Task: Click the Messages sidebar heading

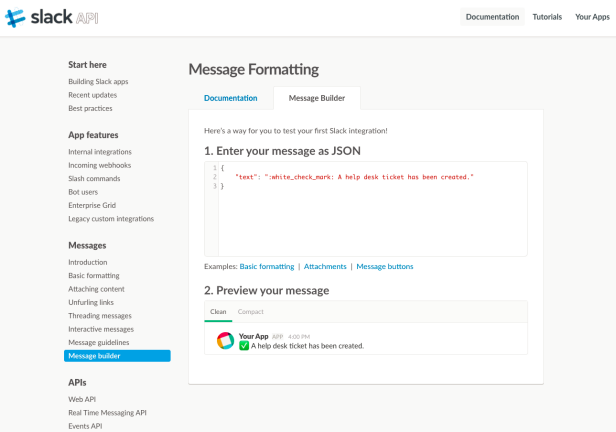Action: pos(87,245)
